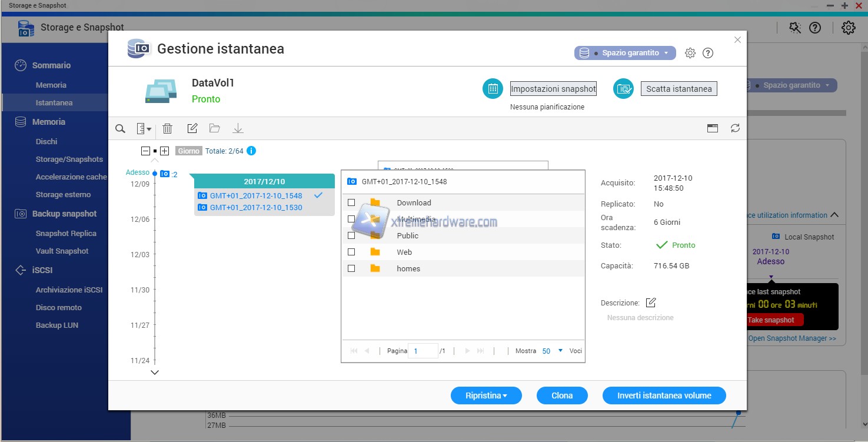Open help question mark in Gestione istantanea
The width and height of the screenshot is (868, 442).
(708, 53)
